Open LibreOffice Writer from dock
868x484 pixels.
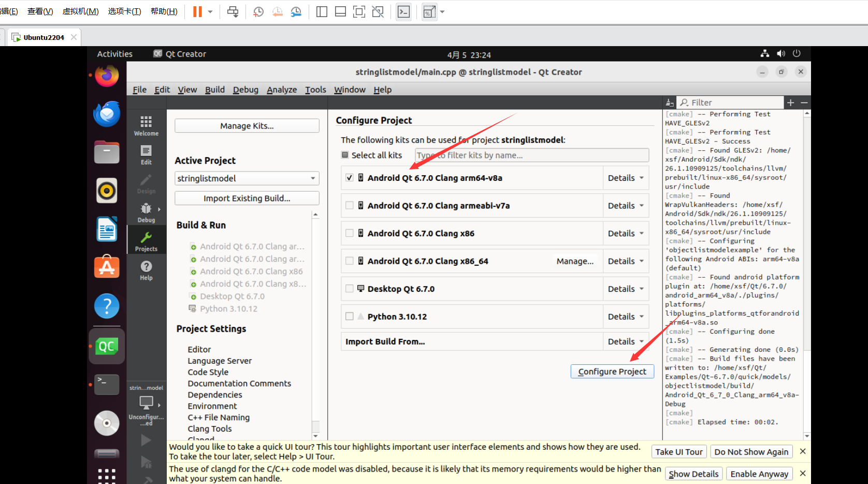tap(107, 229)
